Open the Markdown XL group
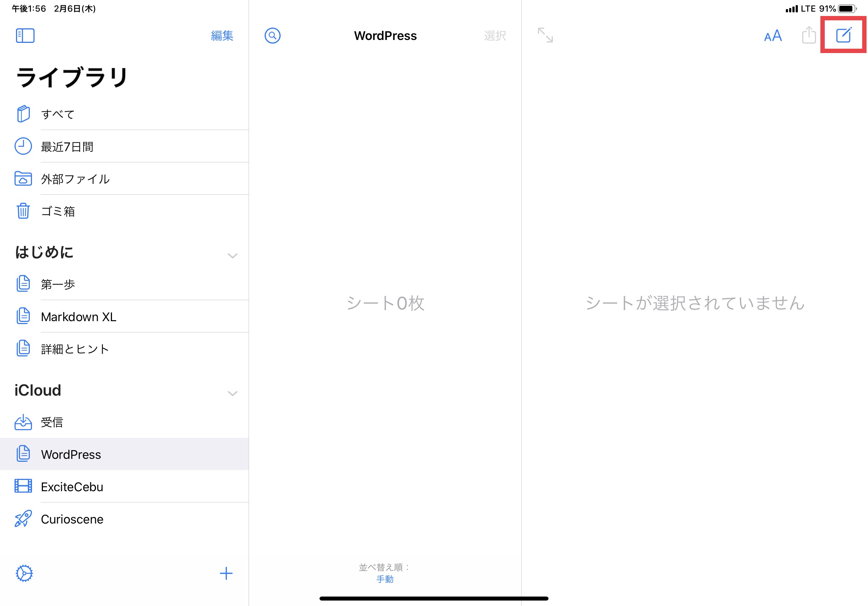This screenshot has width=868, height=606. 79,316
